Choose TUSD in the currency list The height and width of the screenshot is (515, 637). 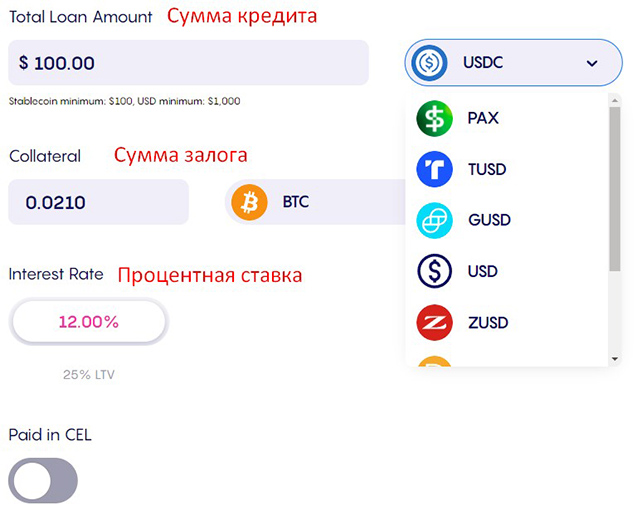[x=488, y=169]
